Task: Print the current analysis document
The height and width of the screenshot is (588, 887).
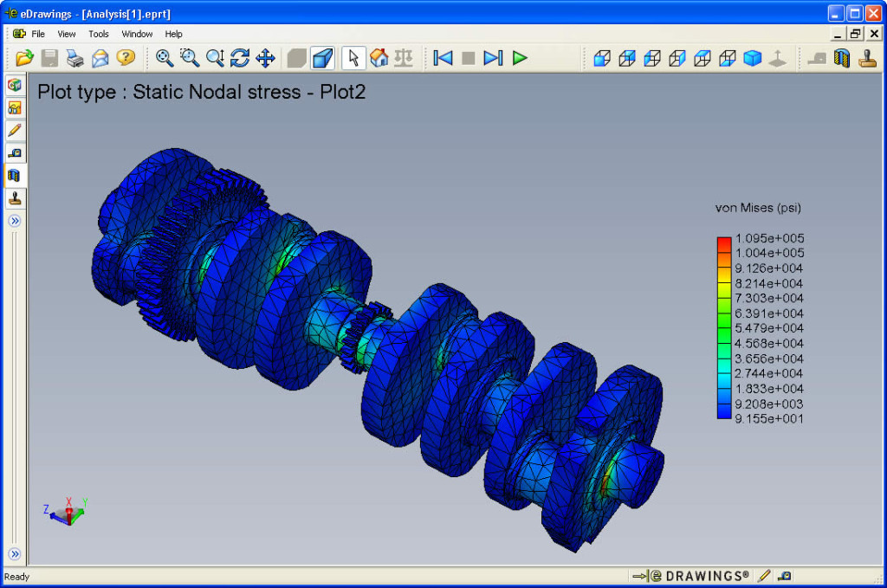Action: point(75,58)
